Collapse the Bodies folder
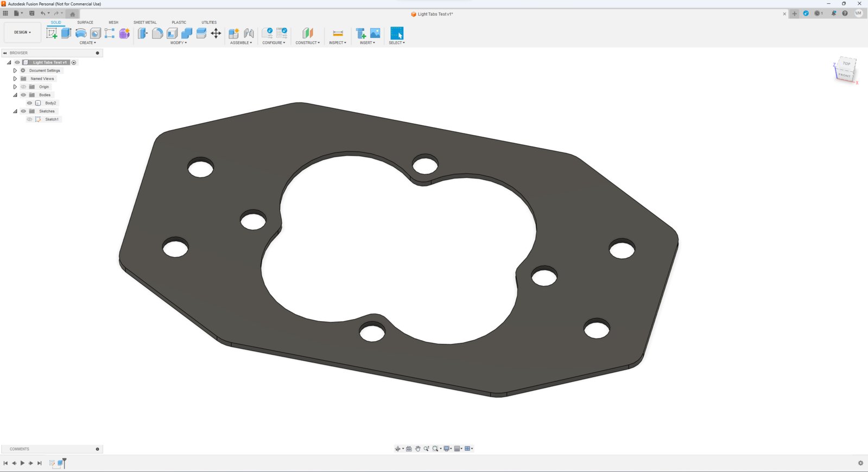This screenshot has height=472, width=868. (x=15, y=95)
